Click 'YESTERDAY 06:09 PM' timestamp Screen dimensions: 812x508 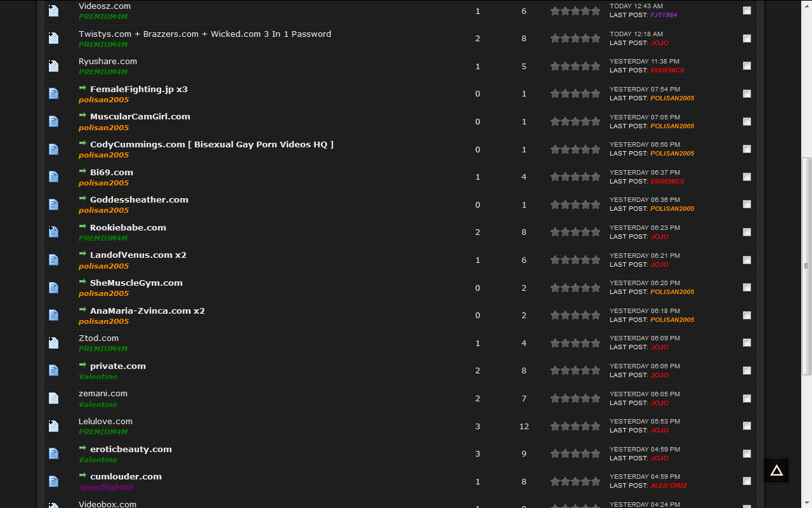645,338
